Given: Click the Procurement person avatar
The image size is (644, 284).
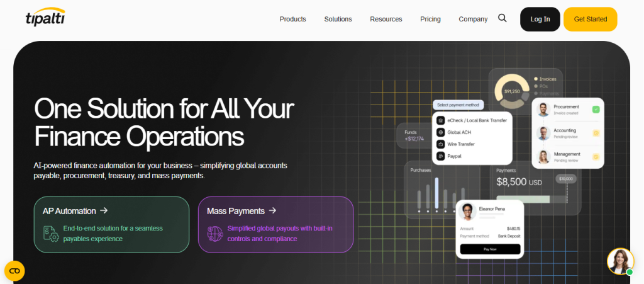Looking at the screenshot, I should [543, 110].
